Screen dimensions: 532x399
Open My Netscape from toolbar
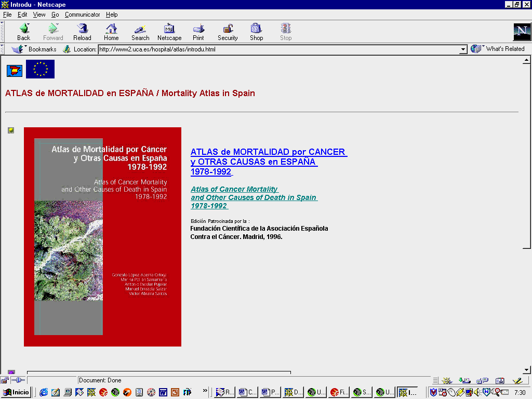(x=169, y=32)
